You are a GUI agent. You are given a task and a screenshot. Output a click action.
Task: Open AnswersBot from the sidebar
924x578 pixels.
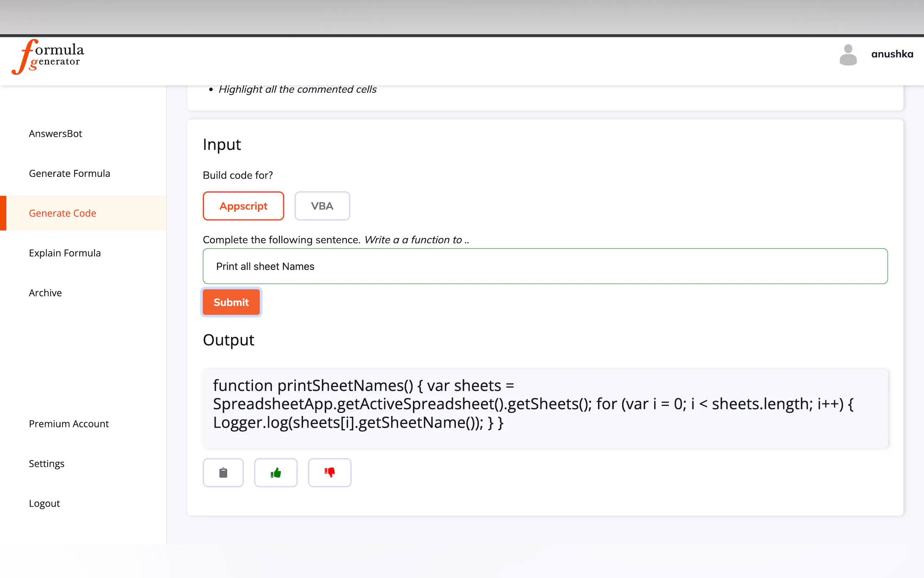[55, 134]
